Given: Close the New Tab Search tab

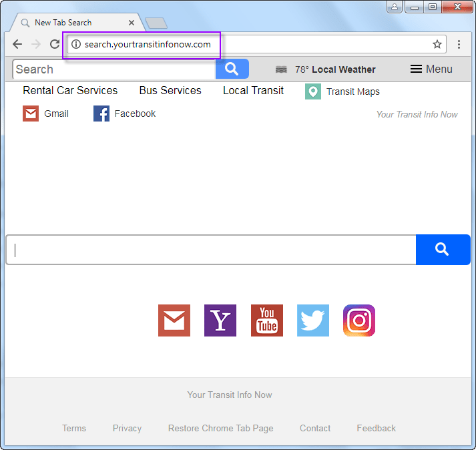Looking at the screenshot, I should [132, 23].
